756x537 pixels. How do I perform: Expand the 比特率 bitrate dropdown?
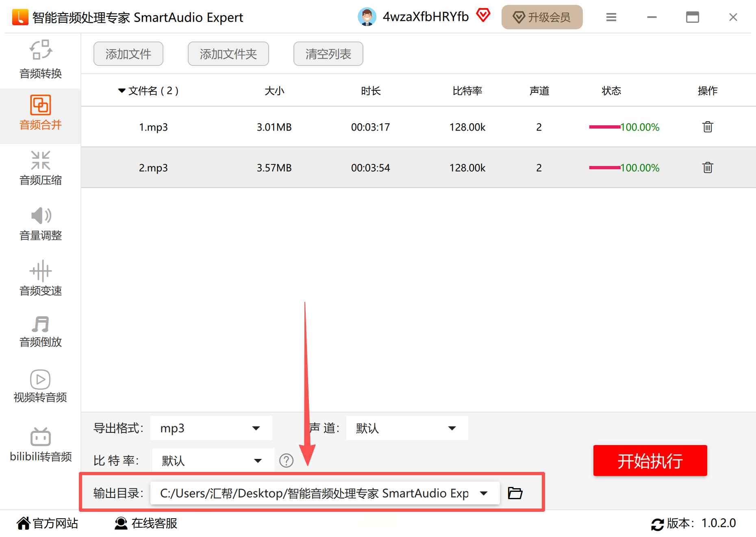tap(213, 461)
